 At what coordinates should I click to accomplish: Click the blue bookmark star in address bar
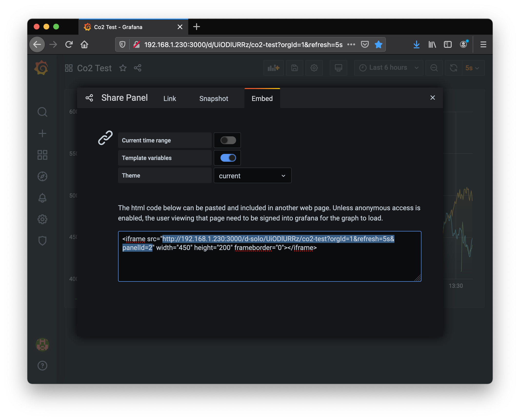pyautogui.click(x=379, y=44)
